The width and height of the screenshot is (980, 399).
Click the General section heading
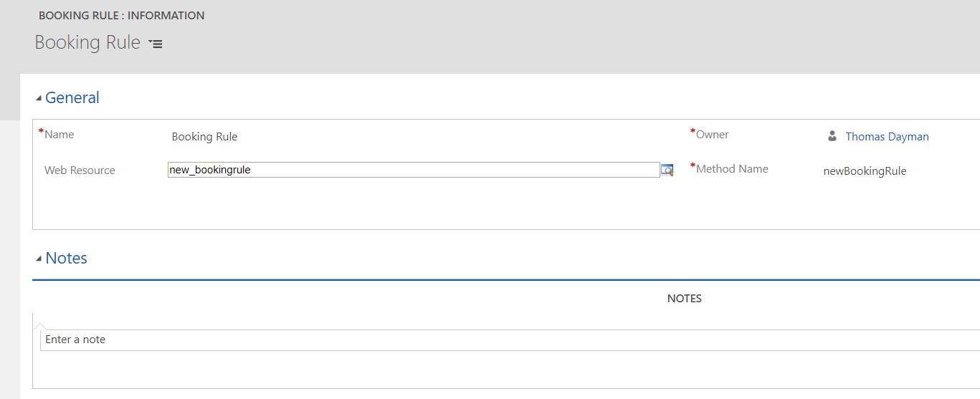coord(72,98)
